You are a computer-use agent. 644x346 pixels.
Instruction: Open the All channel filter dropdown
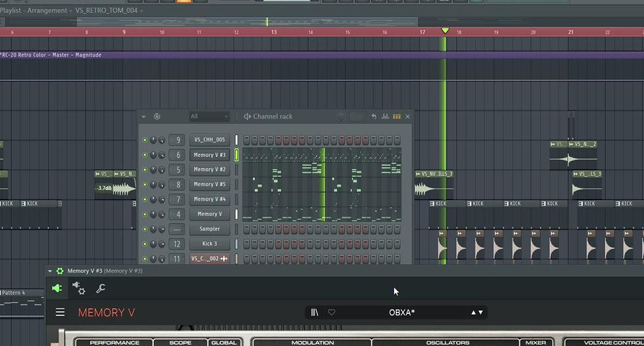(209, 117)
